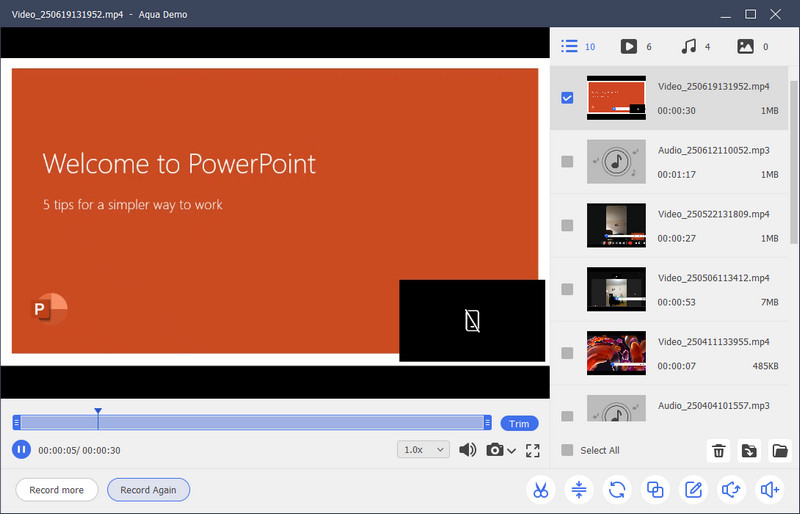
Task: Click the 485KB file size label
Action: 765,366
